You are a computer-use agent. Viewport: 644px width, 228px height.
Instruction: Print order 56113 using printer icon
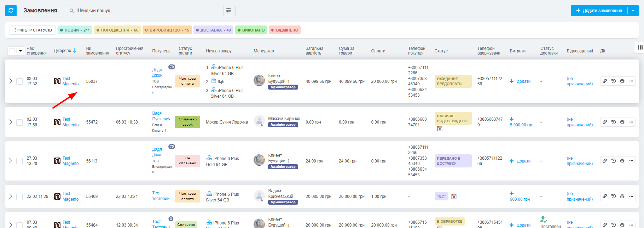622,161
